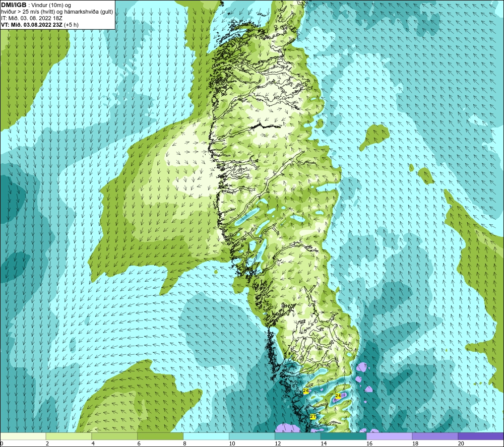The height and width of the screenshot is (447, 504).
Task: Click the legend scale value "4"
Action: [93, 443]
